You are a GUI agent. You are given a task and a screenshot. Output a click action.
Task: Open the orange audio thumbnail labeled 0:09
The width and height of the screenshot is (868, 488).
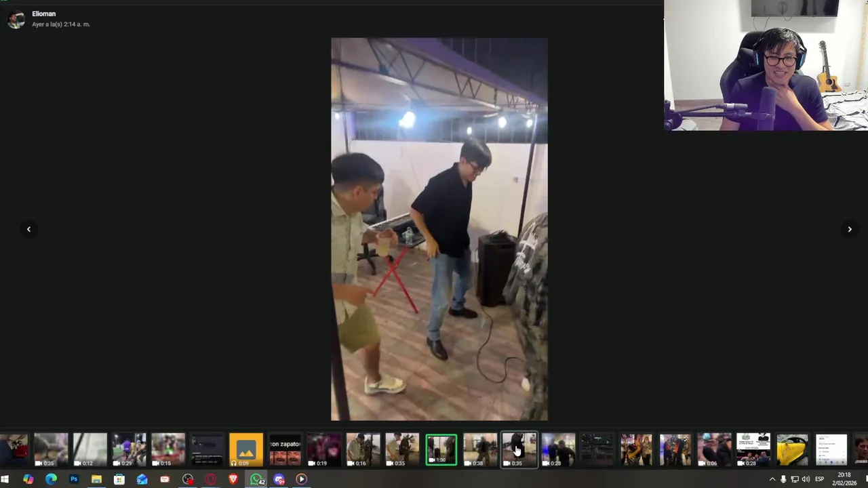246,450
